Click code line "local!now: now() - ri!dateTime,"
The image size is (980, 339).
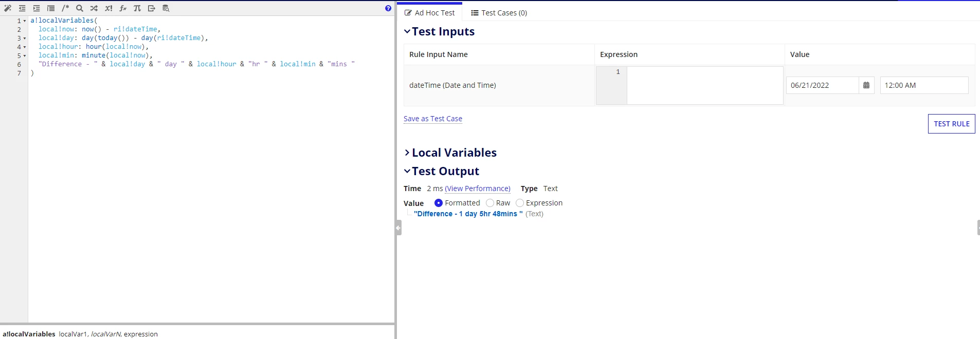point(100,29)
